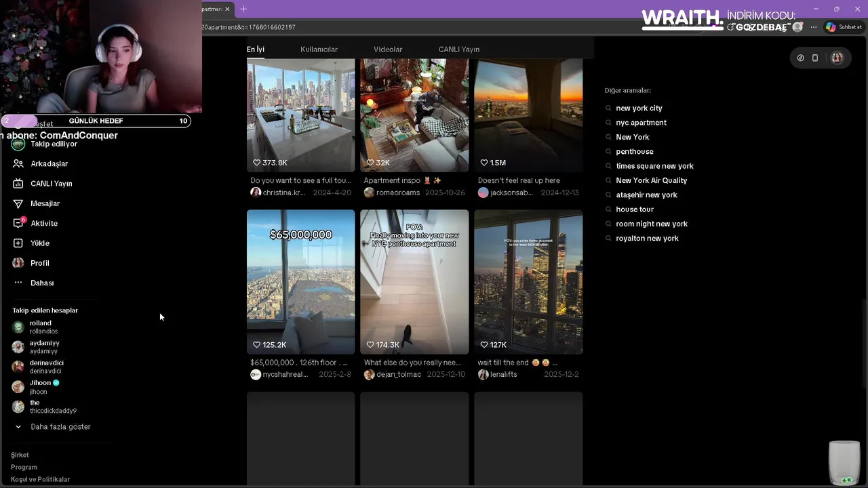Open followed account thiccdickdaddy9
This screenshot has height=488, width=868.
tap(45, 407)
